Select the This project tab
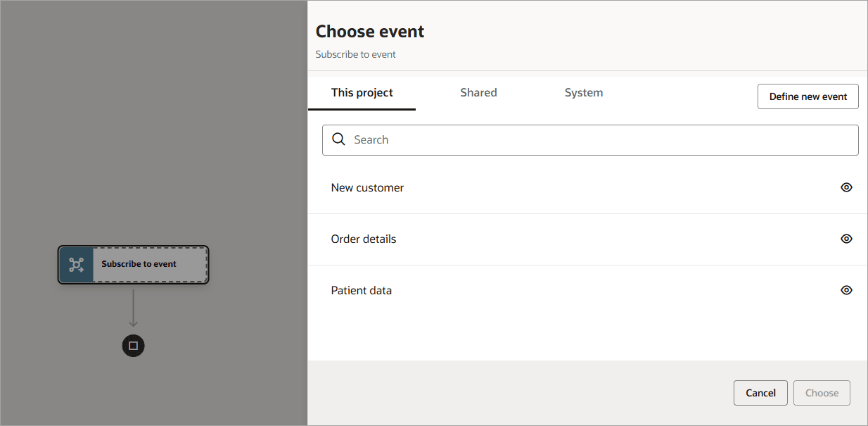 (x=362, y=93)
